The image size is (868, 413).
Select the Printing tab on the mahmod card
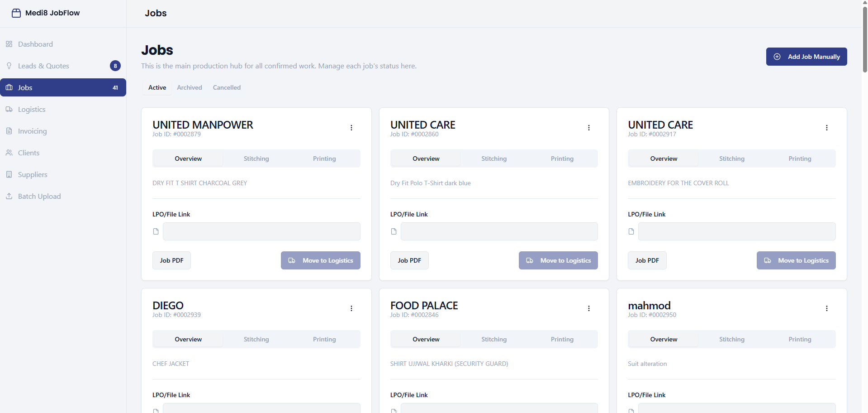(x=800, y=339)
